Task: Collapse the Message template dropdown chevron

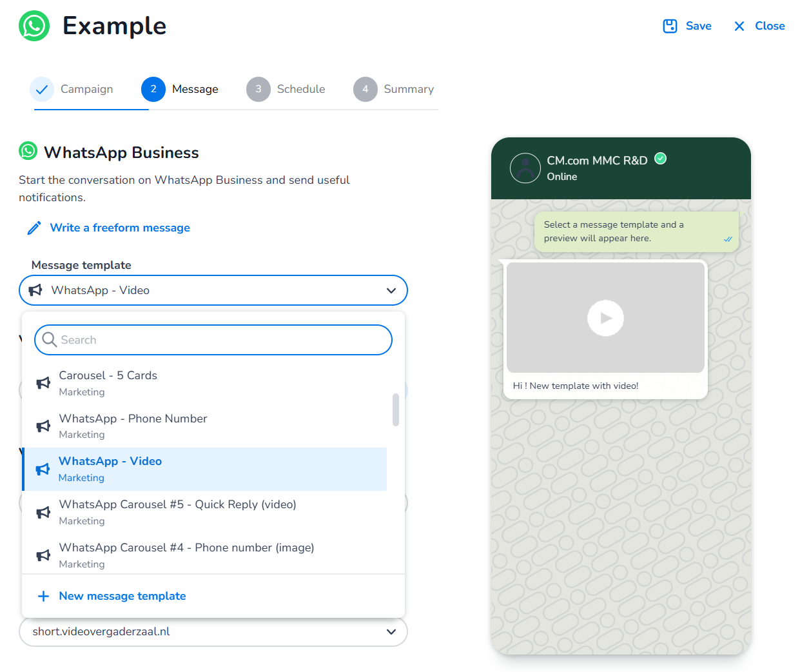Action: pos(391,291)
